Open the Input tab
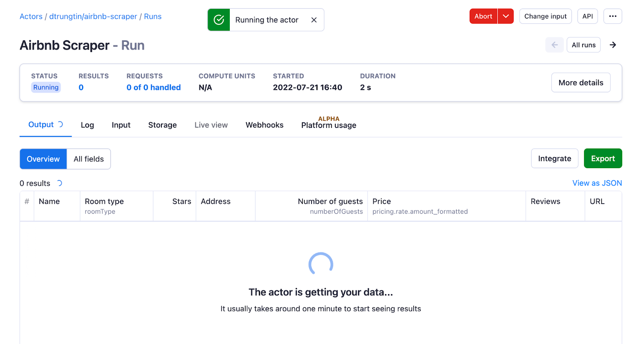The height and width of the screenshot is (344, 644). click(x=121, y=125)
